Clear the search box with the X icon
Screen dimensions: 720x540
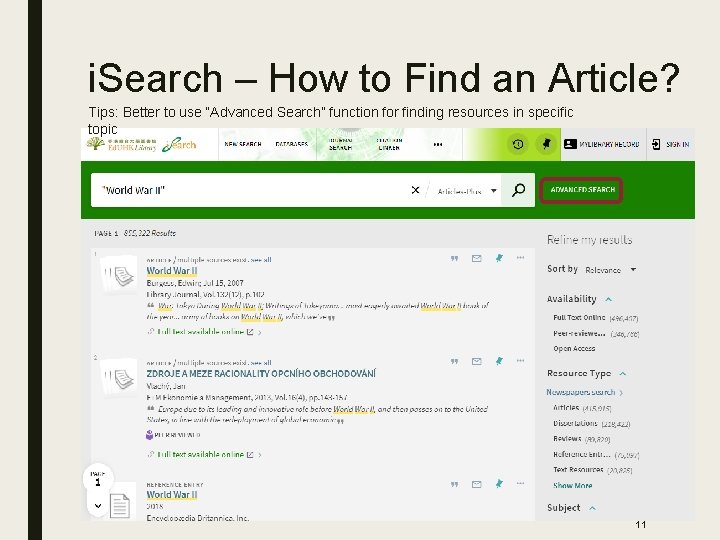click(415, 190)
